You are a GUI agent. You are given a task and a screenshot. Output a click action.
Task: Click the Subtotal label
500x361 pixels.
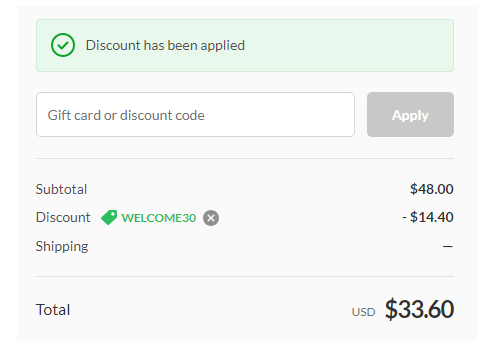coord(61,189)
